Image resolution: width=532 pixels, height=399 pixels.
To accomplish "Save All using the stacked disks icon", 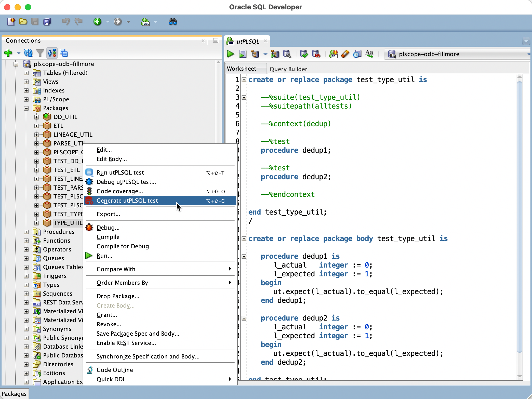I will click(47, 22).
